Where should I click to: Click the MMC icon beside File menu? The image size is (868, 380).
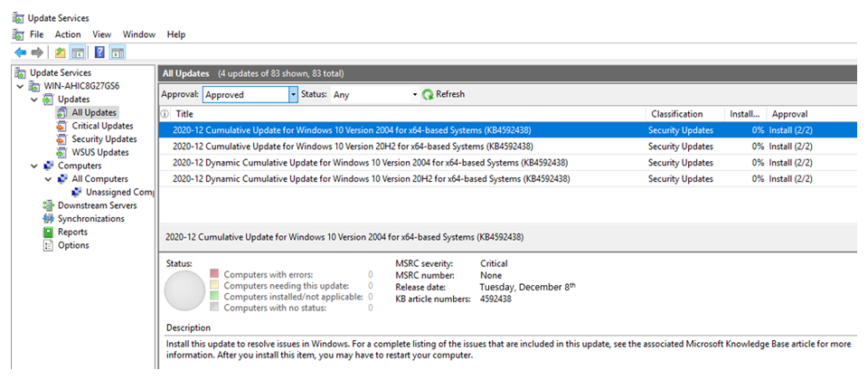pos(19,34)
